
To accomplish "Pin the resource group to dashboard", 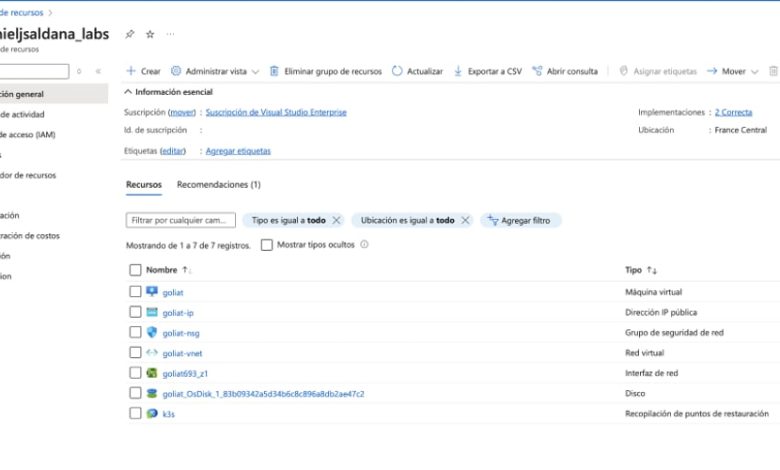I will coord(130,34).
